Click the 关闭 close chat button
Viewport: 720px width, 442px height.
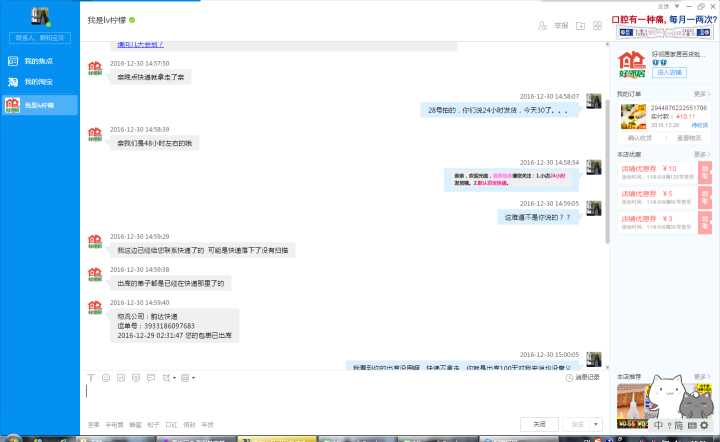pyautogui.click(x=540, y=424)
